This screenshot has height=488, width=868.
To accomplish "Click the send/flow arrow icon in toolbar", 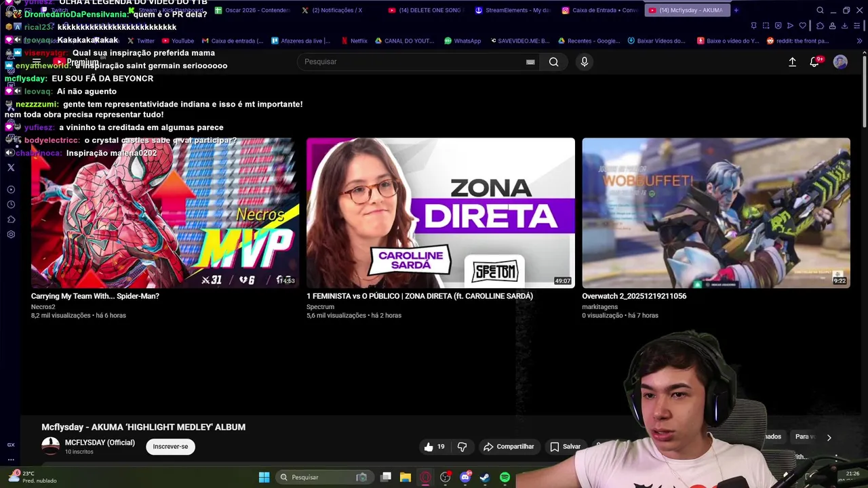I will [x=790, y=26].
